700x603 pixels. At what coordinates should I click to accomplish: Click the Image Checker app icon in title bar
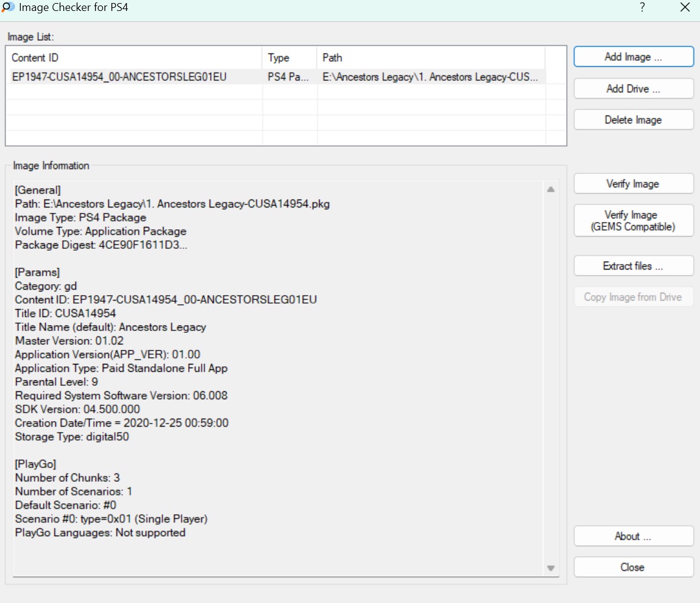pos(9,8)
